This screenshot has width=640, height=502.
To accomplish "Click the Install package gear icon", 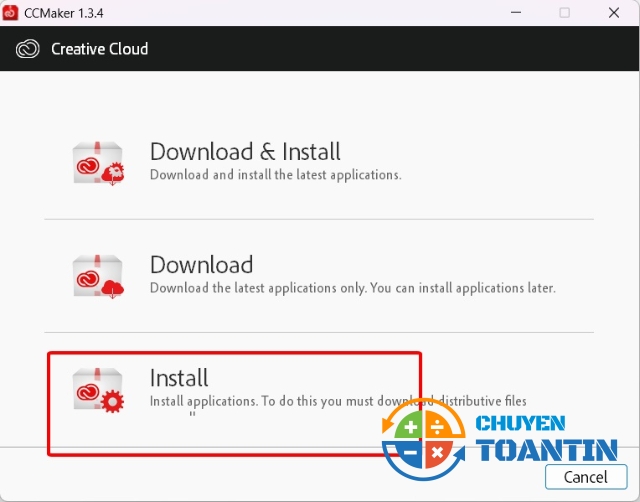I will tap(98, 390).
